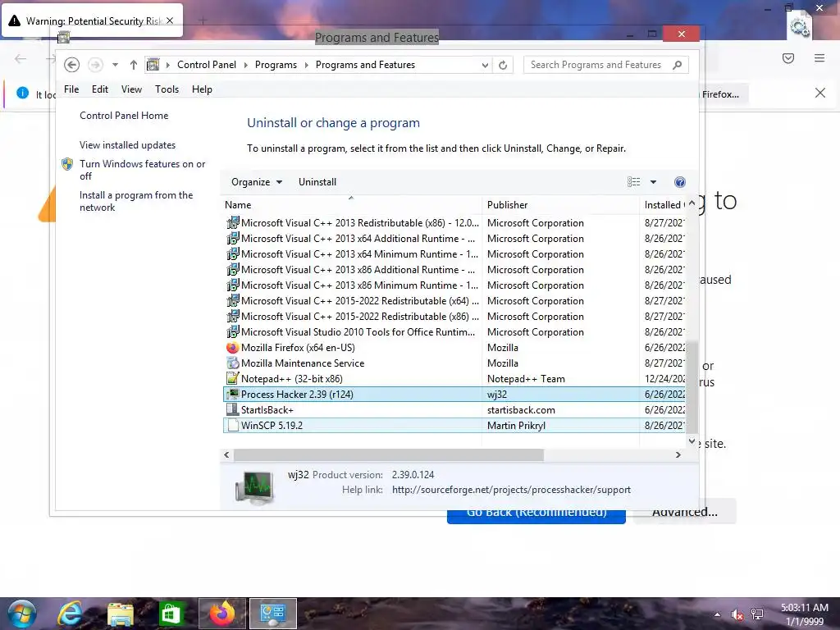Screen dimensions: 840x630
Task: Open the View menu
Action: (x=131, y=89)
